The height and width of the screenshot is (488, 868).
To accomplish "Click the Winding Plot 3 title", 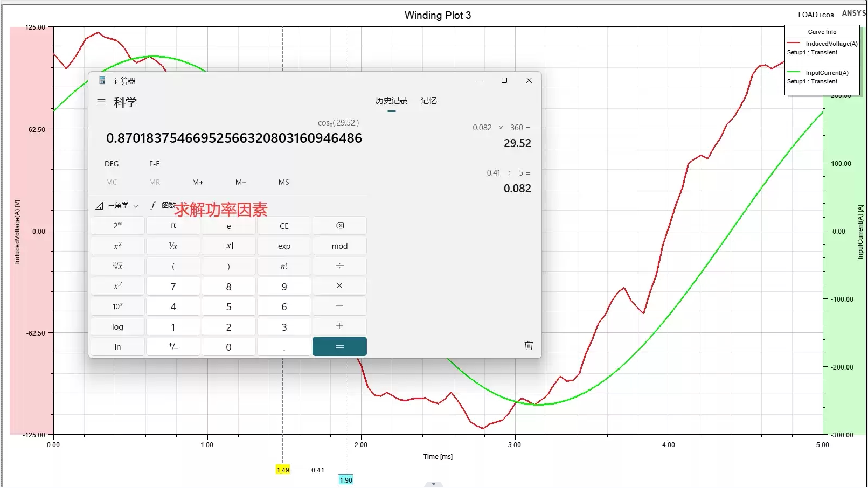I will coord(438,15).
